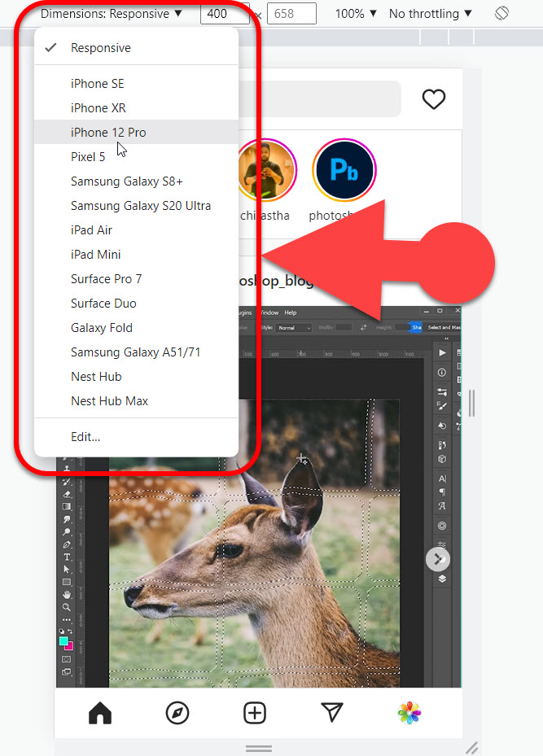Select the checked Responsive option
This screenshot has width=543, height=756.
tap(137, 48)
